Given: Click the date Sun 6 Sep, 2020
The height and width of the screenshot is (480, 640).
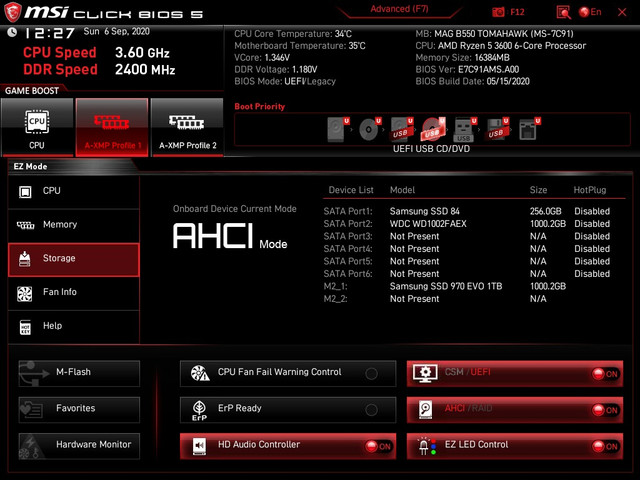Looking at the screenshot, I should point(117,31).
